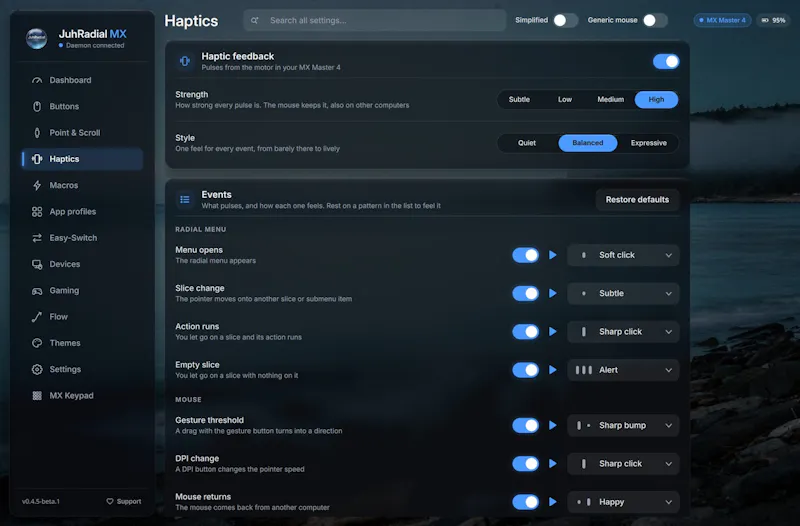Viewport: 800px width, 526px height.
Task: Preview the Slice change haptic pattern
Action: pos(553,293)
